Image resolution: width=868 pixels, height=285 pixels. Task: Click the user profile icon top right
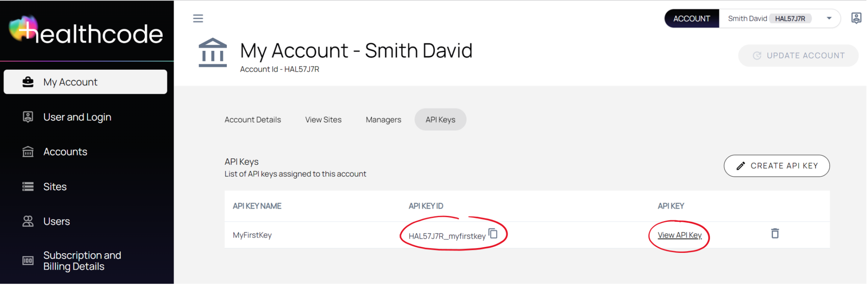pos(856,18)
